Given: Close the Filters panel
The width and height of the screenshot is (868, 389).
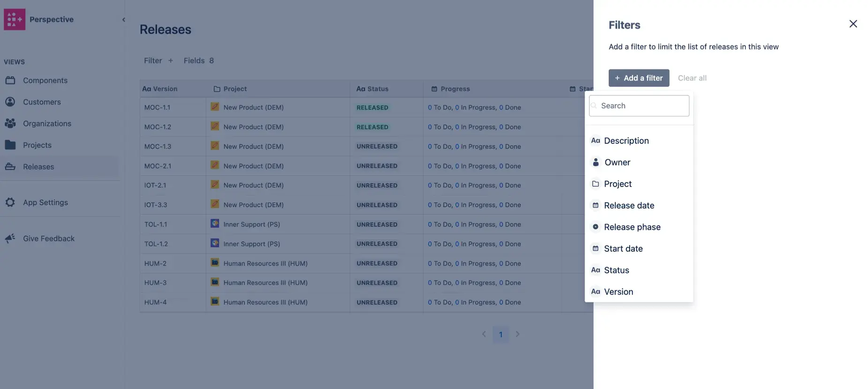Looking at the screenshot, I should (x=853, y=24).
